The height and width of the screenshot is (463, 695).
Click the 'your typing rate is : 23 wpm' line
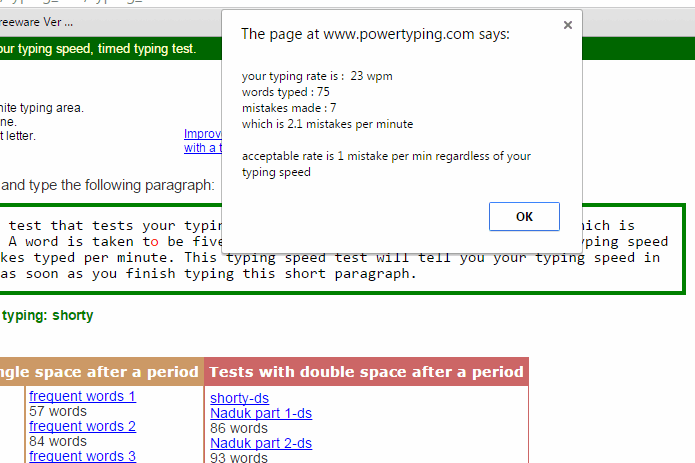pos(317,76)
